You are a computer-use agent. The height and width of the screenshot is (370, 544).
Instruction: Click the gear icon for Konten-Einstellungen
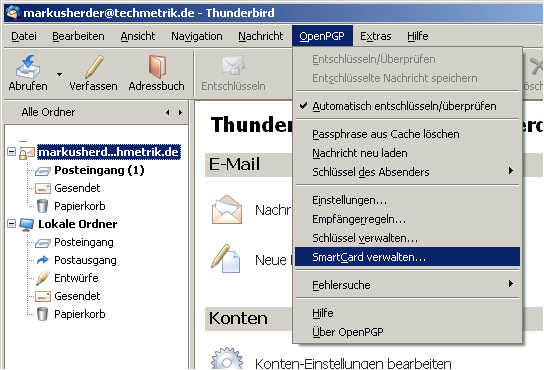(x=227, y=359)
